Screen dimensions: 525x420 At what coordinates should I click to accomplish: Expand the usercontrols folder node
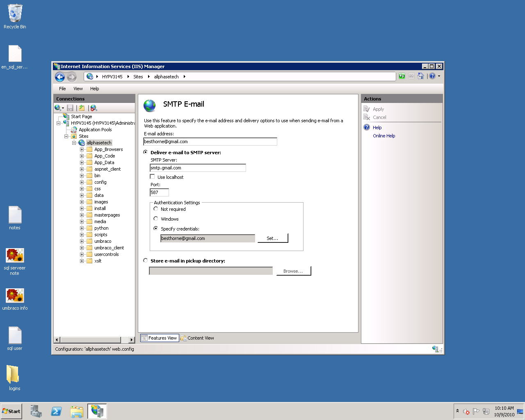point(82,254)
